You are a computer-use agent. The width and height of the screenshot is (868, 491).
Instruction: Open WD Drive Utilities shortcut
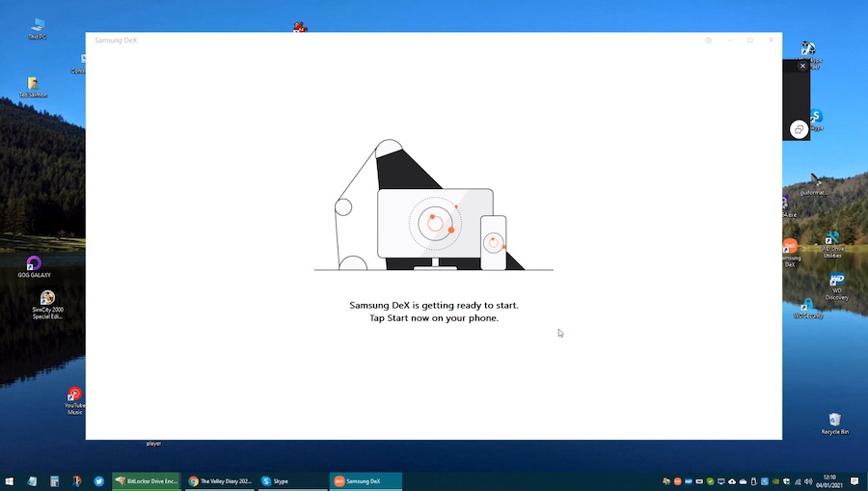[x=832, y=245]
